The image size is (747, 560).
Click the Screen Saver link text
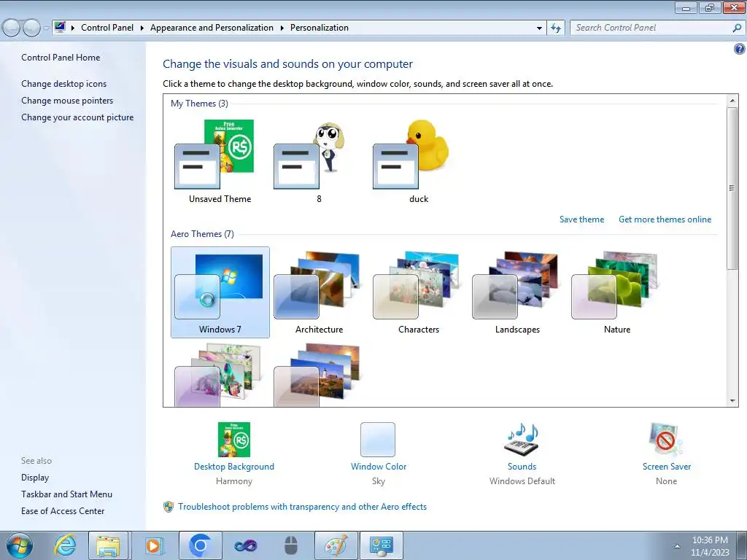[x=667, y=467]
